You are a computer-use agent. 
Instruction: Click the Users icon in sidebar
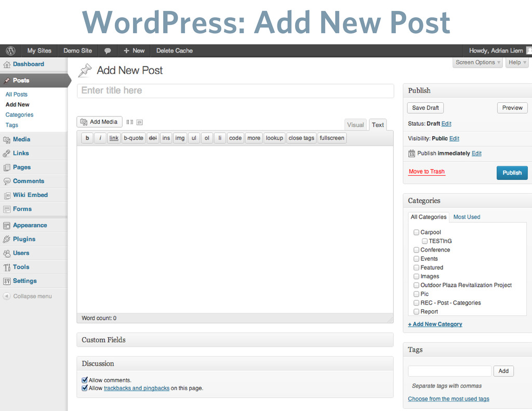[6, 253]
